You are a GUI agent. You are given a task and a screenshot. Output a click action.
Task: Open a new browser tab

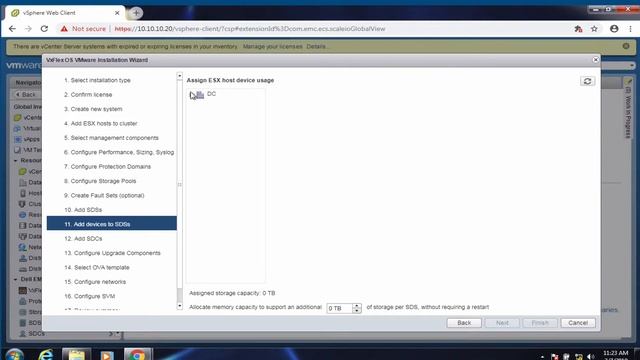(136, 13)
